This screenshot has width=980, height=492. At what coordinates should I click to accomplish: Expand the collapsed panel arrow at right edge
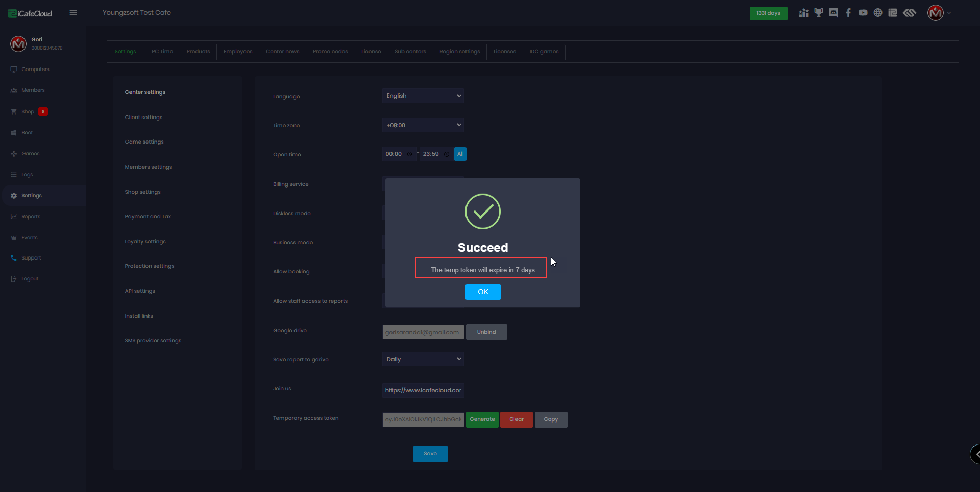pos(975,454)
